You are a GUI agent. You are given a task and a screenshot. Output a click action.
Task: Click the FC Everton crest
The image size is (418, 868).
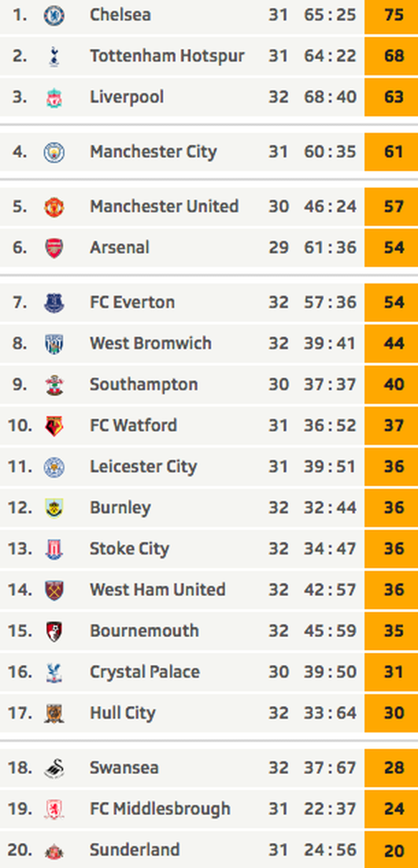(54, 302)
